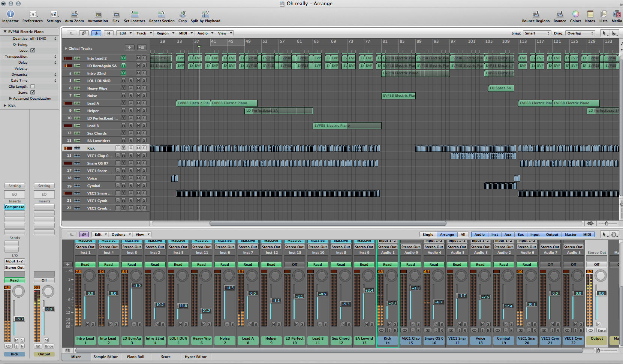Collapse EVP88 Electric Piano region parameters
Screen dimensions: 623x364
point(5,31)
